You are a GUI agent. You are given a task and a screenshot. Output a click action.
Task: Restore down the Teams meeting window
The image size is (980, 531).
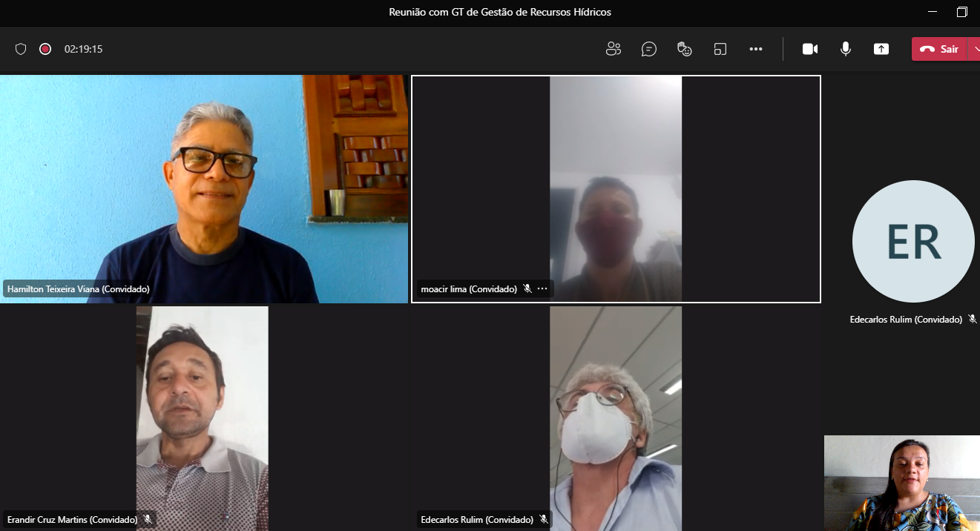click(962, 12)
